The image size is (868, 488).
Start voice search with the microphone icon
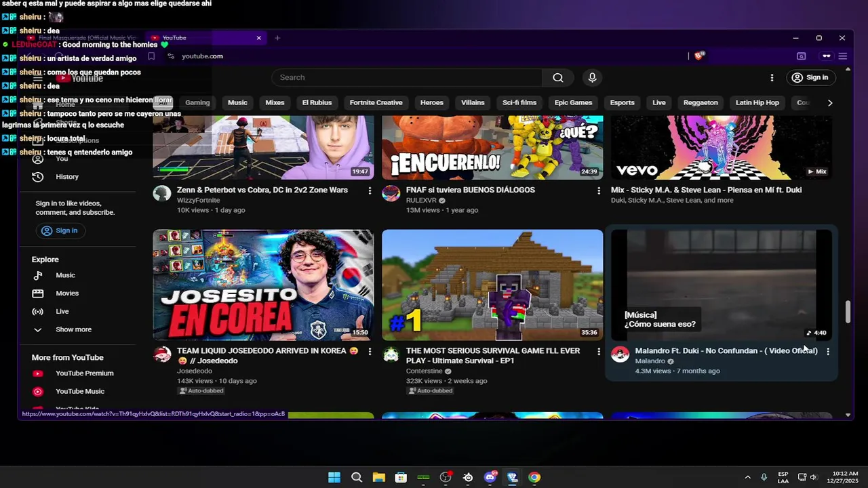click(592, 77)
